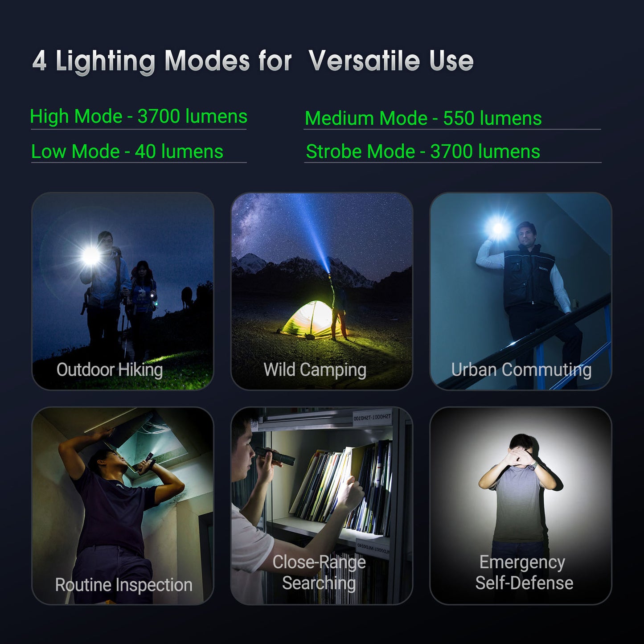Click the 4 Lighting Modes headline

coord(253,61)
